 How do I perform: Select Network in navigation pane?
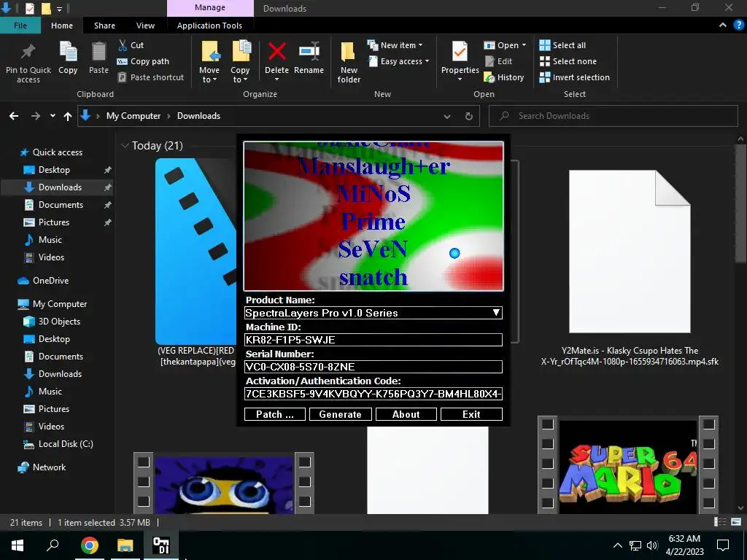(x=49, y=467)
